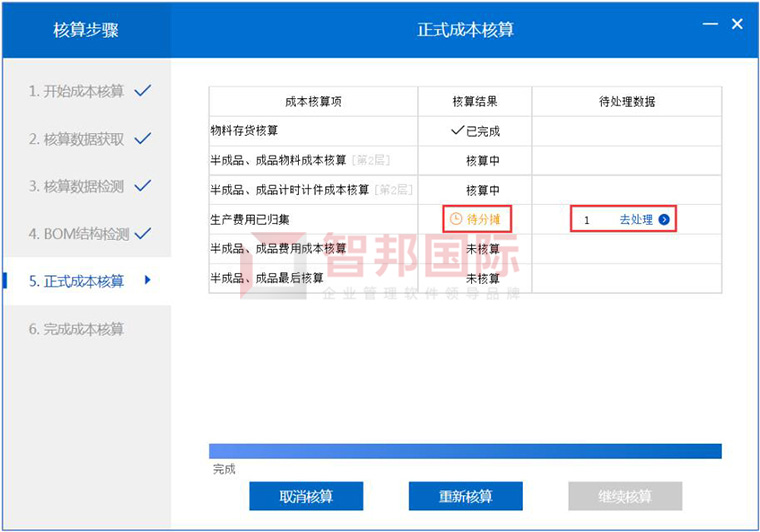Click the 待处理数据 column header
The image size is (760, 532).
click(627, 101)
